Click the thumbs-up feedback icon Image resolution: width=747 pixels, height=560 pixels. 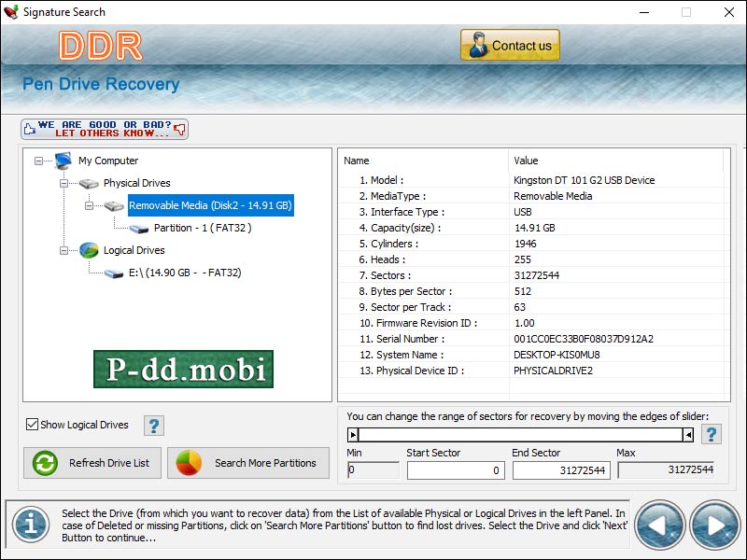point(29,128)
